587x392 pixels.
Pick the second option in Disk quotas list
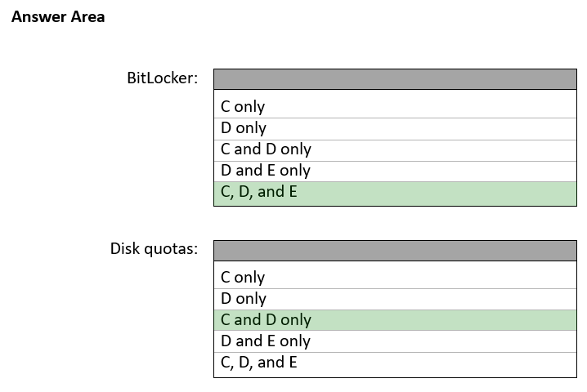[395, 299]
